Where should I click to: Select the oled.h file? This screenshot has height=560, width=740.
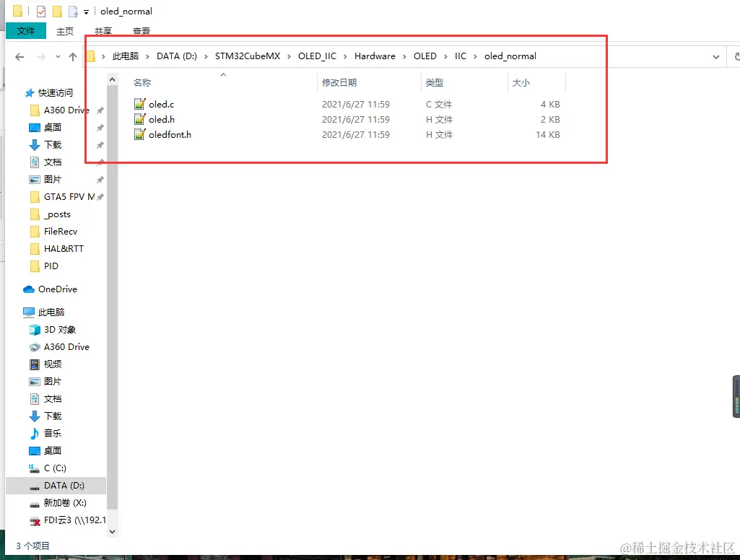click(162, 119)
